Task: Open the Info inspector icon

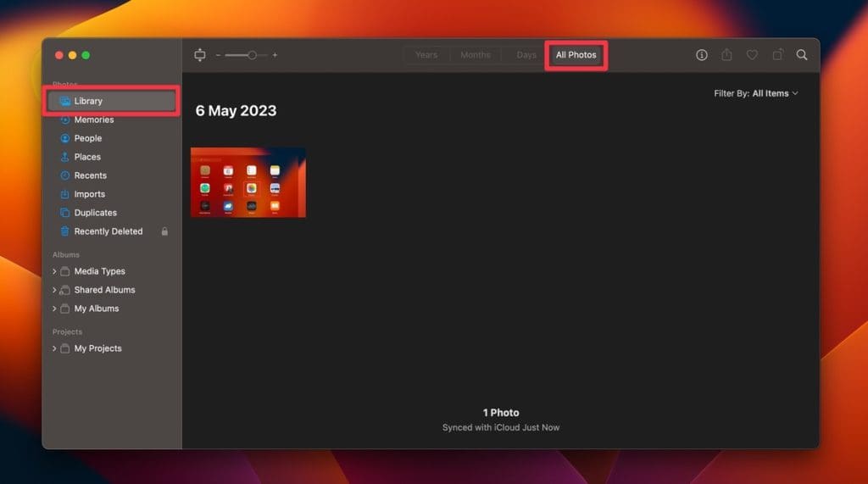Action: tap(701, 55)
